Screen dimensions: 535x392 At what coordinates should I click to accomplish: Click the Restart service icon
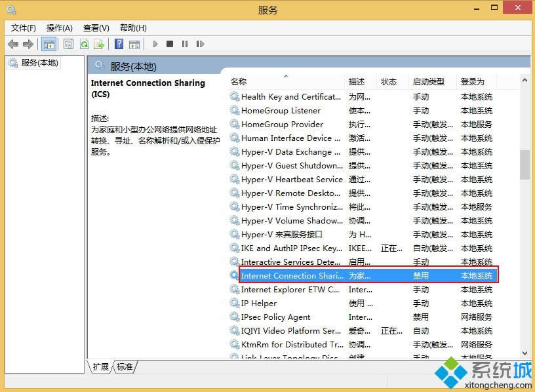click(200, 44)
